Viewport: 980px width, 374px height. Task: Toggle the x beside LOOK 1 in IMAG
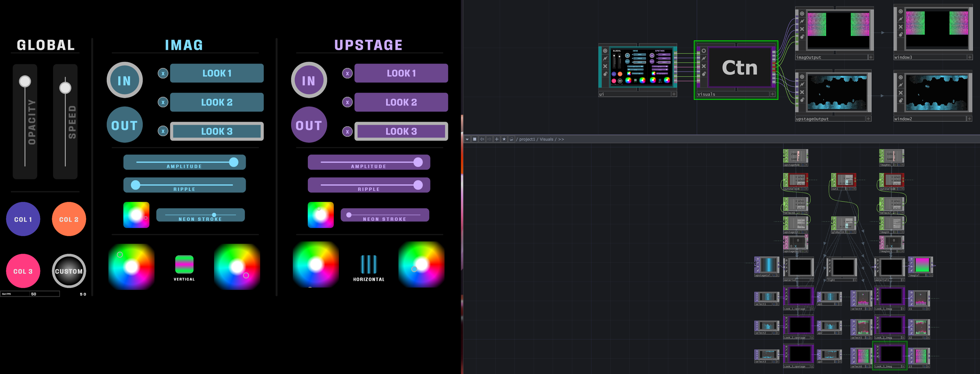163,74
